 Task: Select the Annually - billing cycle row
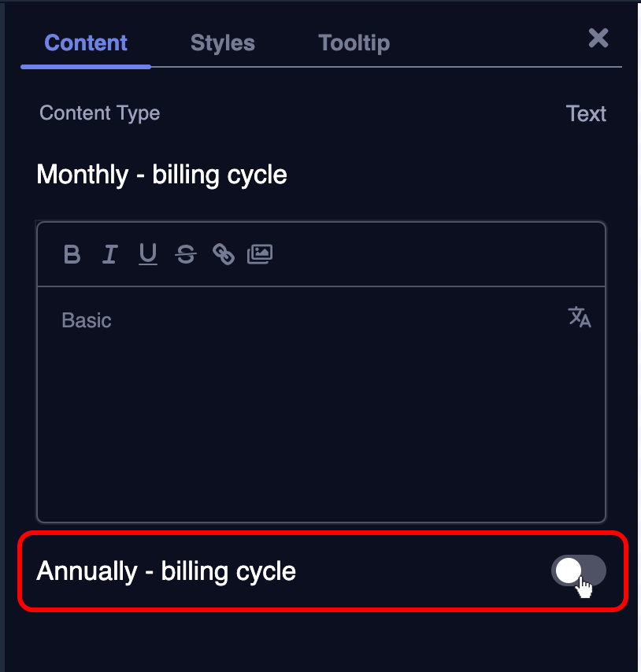(x=165, y=572)
